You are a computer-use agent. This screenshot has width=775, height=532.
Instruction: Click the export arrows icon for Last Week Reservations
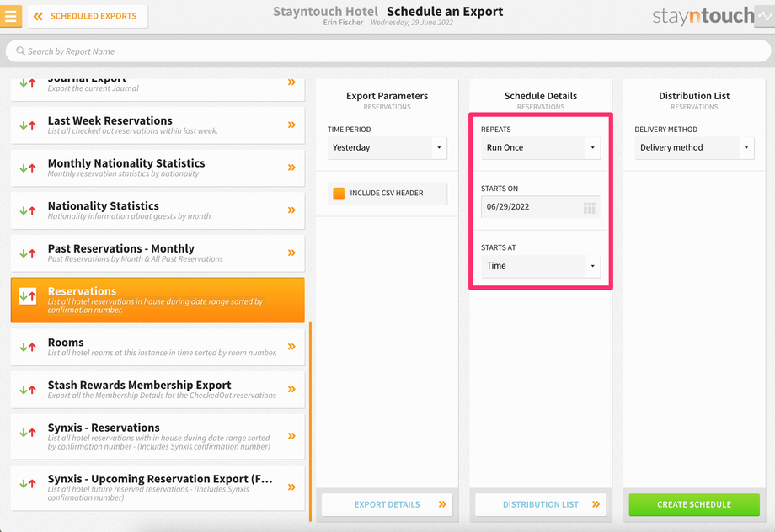coord(28,125)
